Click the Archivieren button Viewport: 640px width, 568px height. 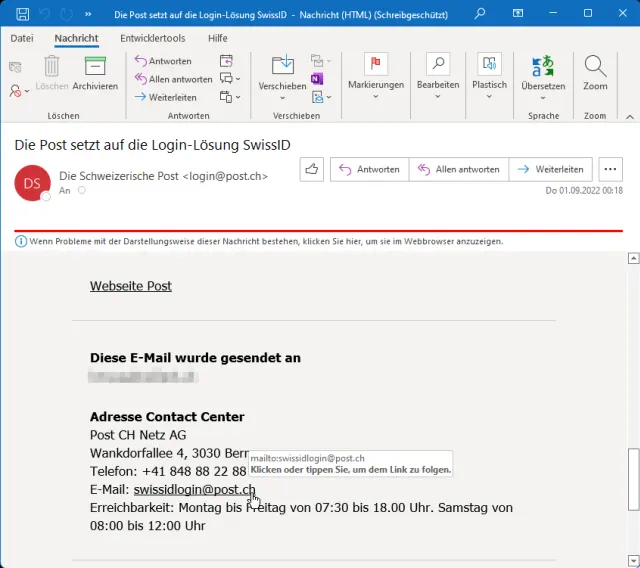pos(95,73)
